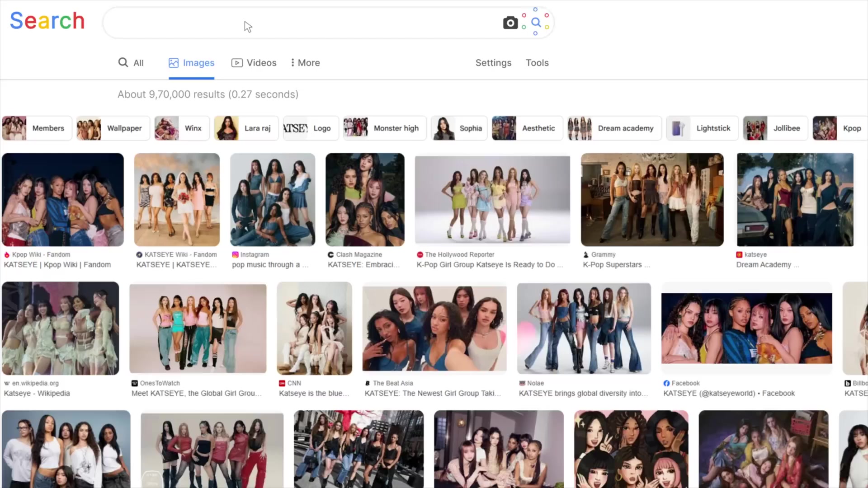Click the camera search-by-image icon
This screenshot has width=868, height=488.
pyautogui.click(x=510, y=23)
